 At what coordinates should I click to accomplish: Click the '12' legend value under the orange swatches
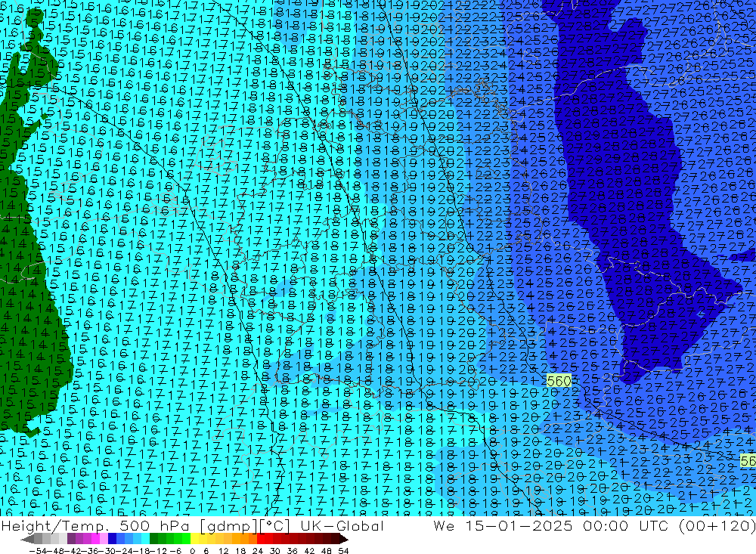tap(224, 551)
